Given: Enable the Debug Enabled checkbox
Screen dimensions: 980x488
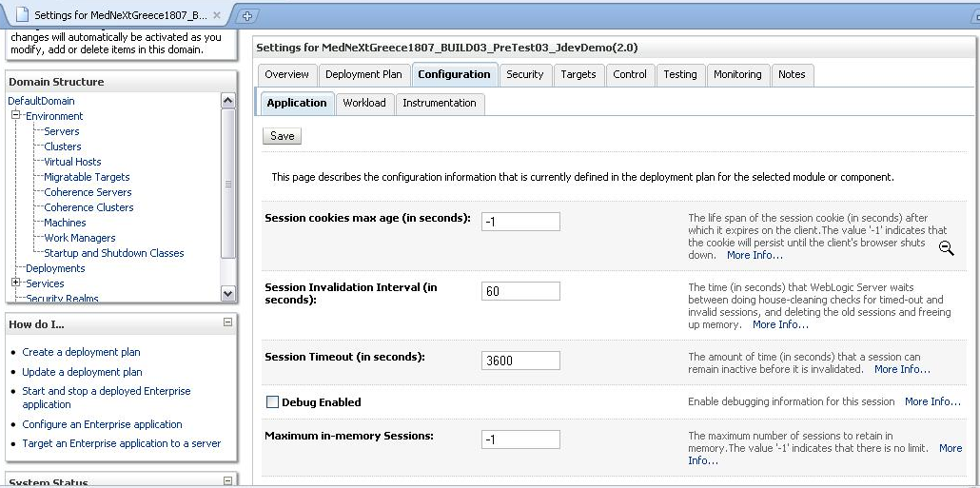Looking at the screenshot, I should (272, 402).
